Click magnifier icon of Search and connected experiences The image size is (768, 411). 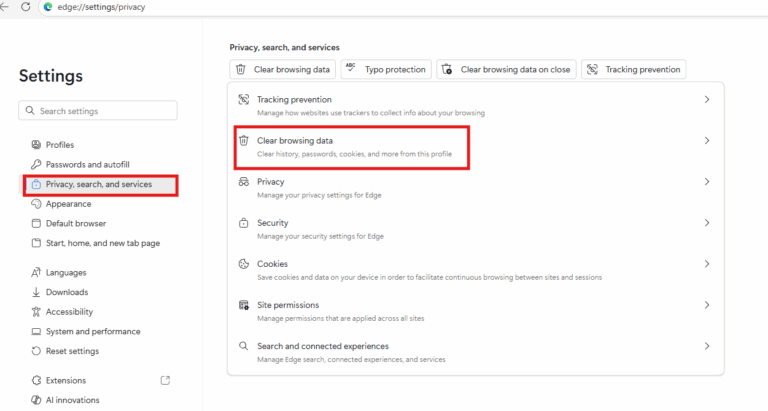click(x=243, y=346)
